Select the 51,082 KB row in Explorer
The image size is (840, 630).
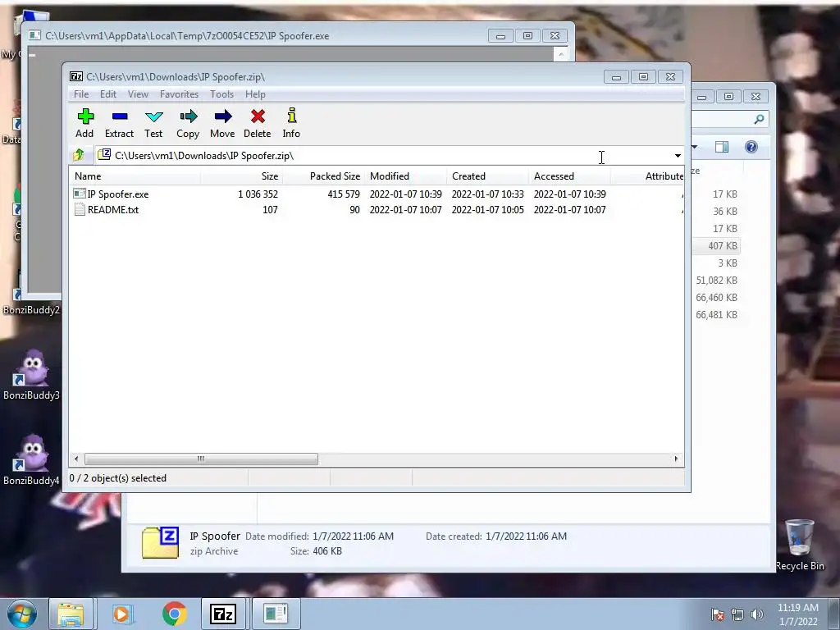pyautogui.click(x=715, y=281)
